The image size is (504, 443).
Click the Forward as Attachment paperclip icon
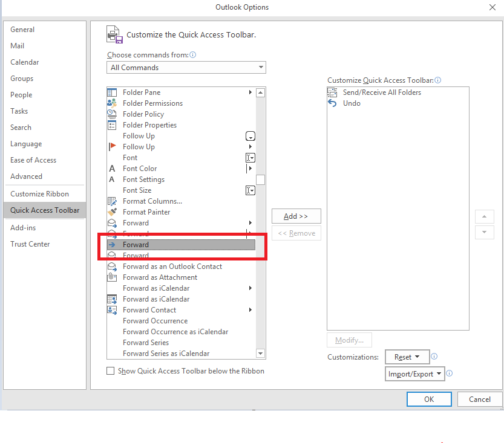coord(112,277)
